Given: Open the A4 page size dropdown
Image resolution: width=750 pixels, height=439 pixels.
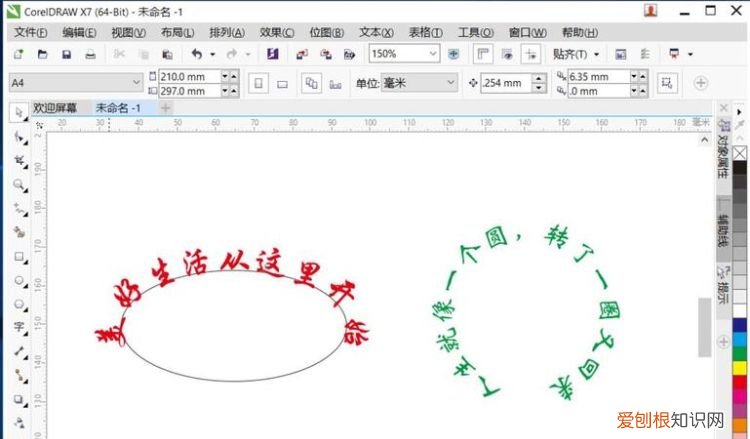Looking at the screenshot, I should pos(136,83).
